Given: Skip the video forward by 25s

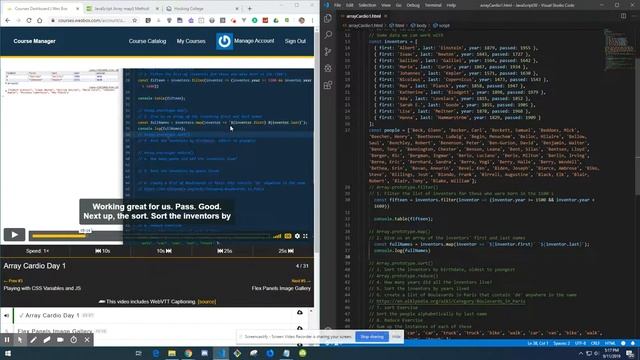Looking at the screenshot, I should pos(286,251).
